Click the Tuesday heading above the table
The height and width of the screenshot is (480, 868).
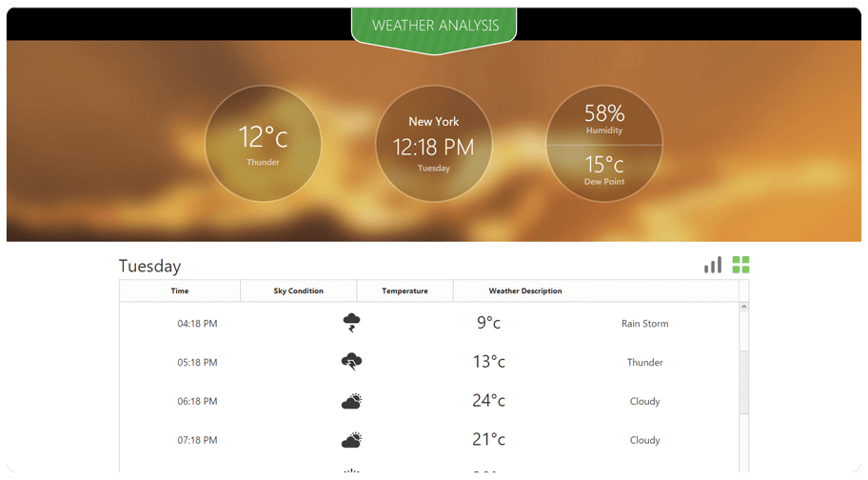(x=149, y=266)
